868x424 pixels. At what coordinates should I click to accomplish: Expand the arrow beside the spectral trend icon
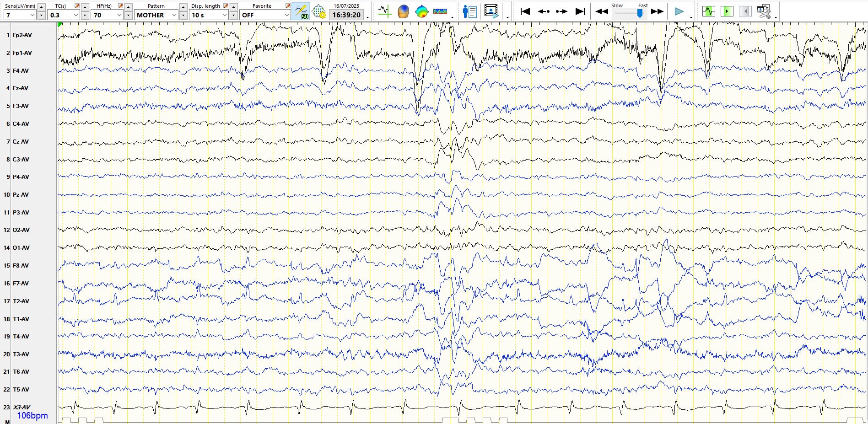(452, 17)
